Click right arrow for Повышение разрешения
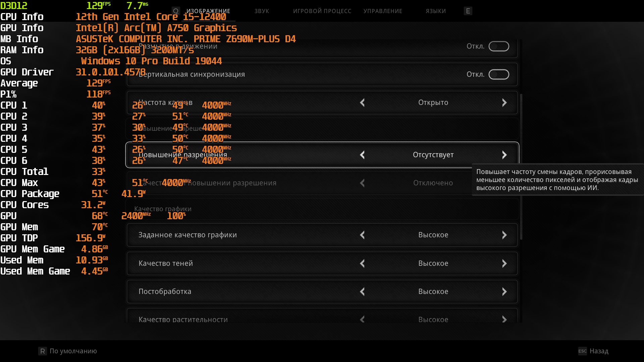The image size is (644, 362). coord(504,155)
